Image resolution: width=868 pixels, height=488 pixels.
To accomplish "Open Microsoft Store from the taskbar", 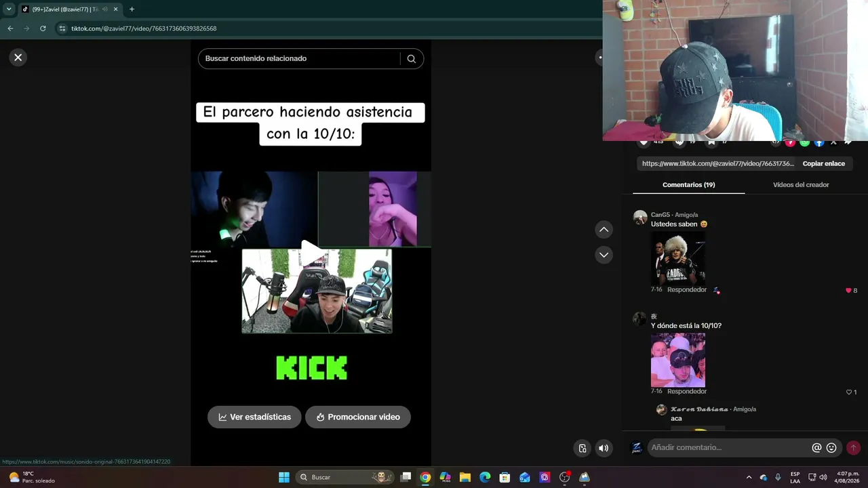I will point(505,477).
